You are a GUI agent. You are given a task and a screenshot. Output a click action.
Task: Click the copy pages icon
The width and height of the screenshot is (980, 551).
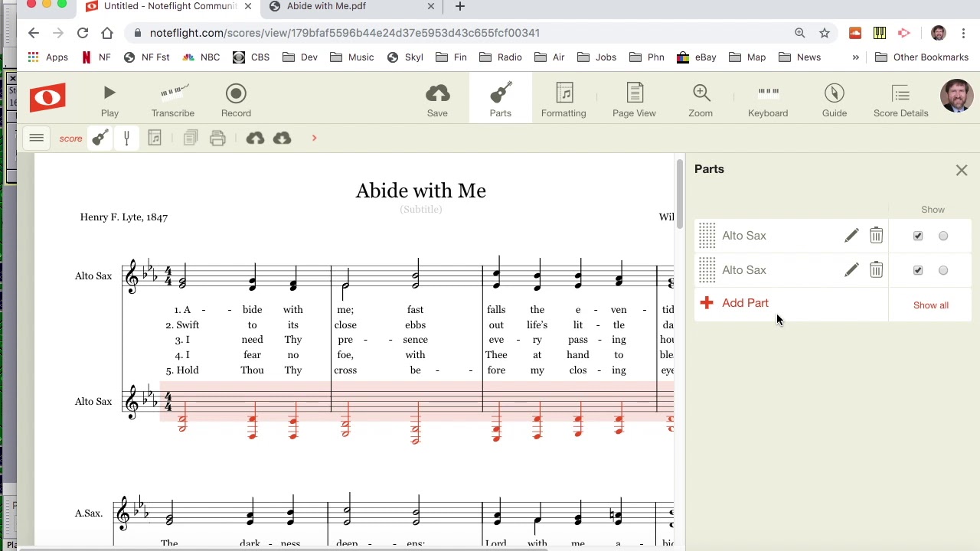coord(191,139)
